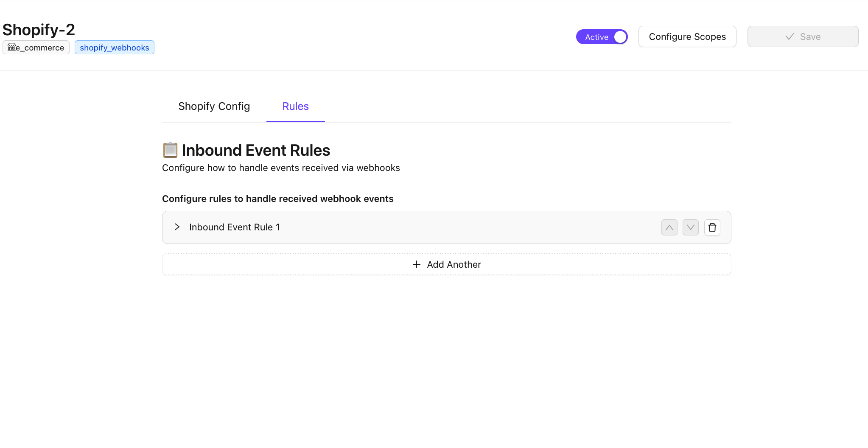The image size is (868, 448).
Task: Click the Inbound Event Rules heading
Action: [256, 150]
